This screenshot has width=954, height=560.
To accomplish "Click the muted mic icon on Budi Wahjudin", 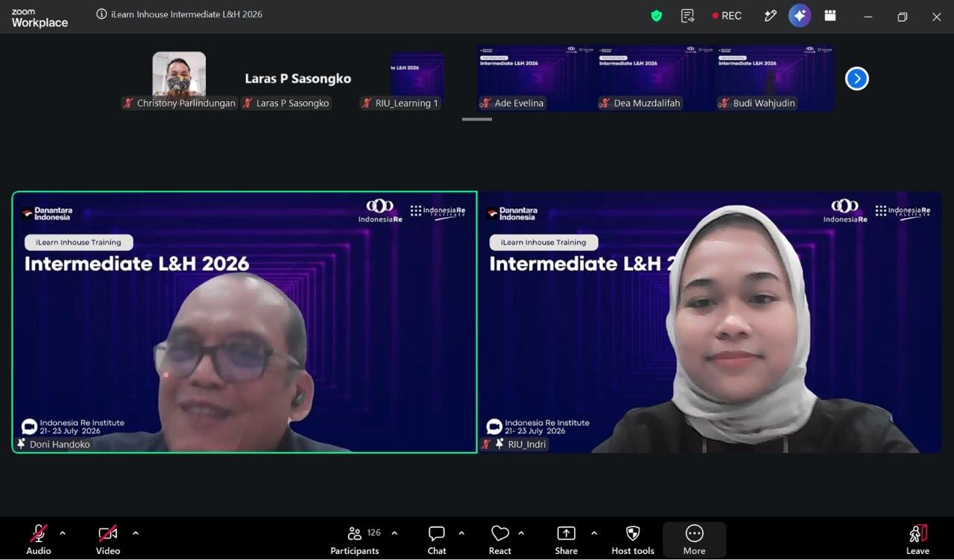I will coord(724,104).
